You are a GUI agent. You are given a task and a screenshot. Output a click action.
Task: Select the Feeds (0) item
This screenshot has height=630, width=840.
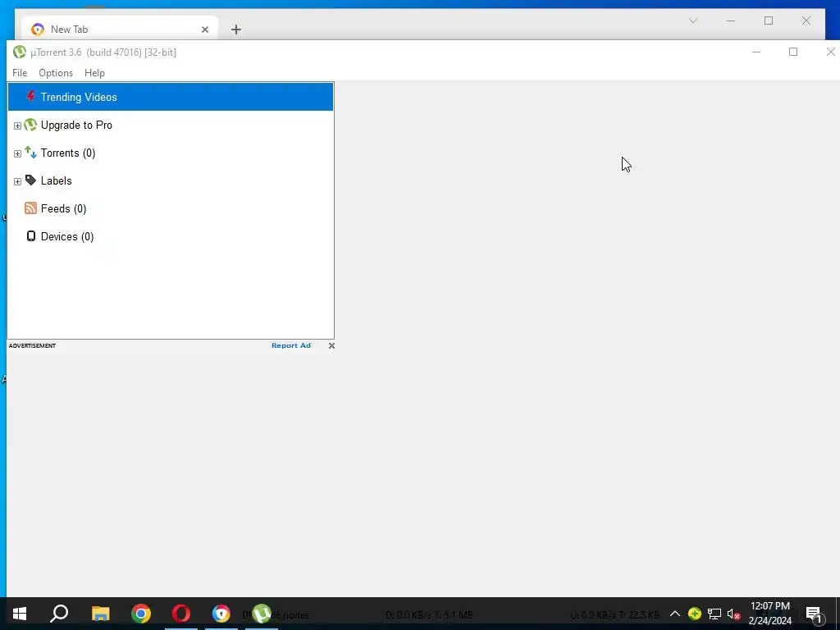[63, 208]
